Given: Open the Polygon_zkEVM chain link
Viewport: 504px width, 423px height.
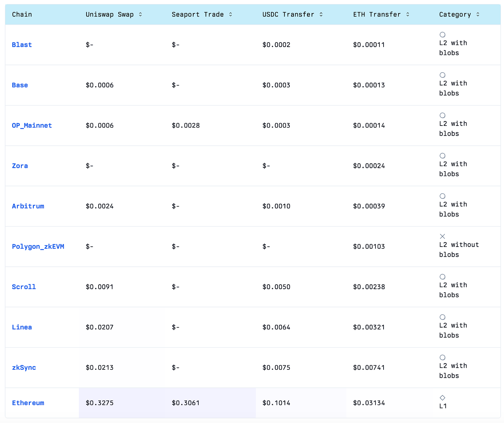Looking at the screenshot, I should [x=38, y=247].
